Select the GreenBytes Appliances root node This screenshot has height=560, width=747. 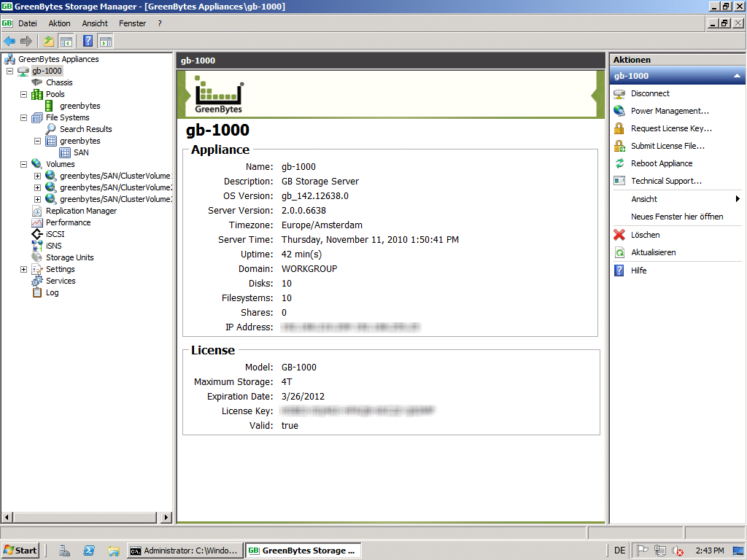tap(58, 59)
